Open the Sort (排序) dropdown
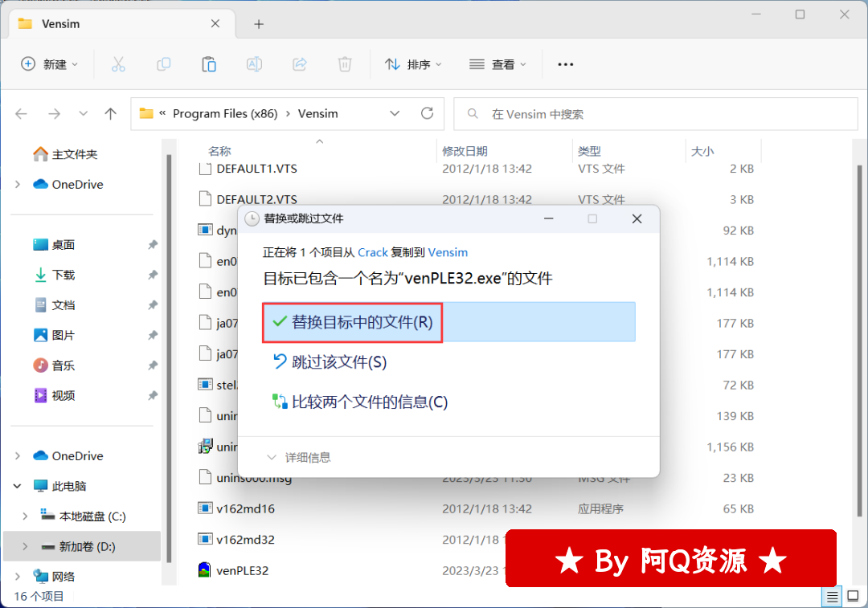The height and width of the screenshot is (608, 868). (x=414, y=65)
